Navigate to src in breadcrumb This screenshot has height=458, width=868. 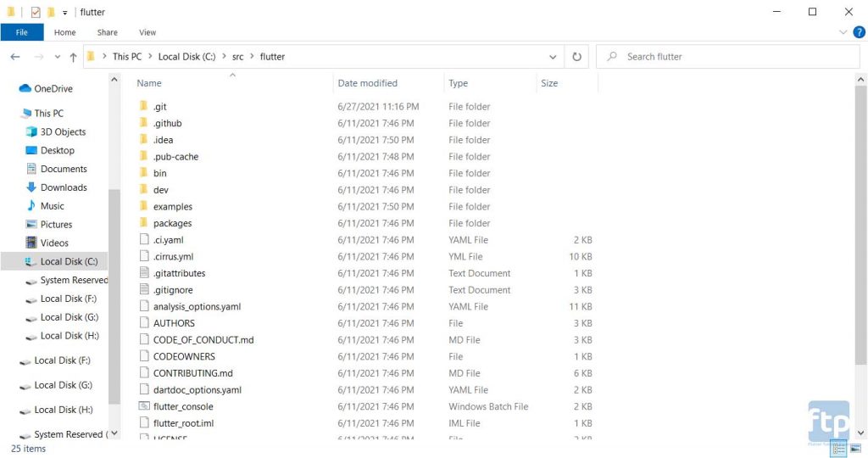coord(237,57)
